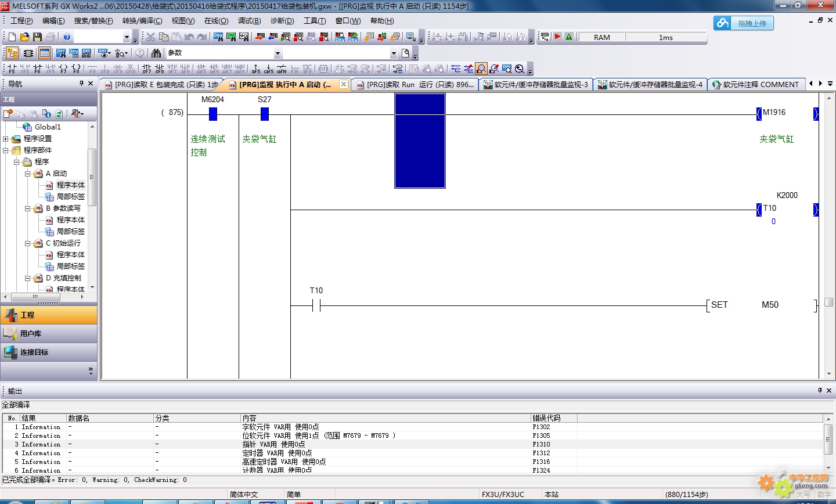This screenshot has width=836, height=504.
Task: Click the zoom magnifier icon in ladder toolbar
Action: [x=520, y=69]
